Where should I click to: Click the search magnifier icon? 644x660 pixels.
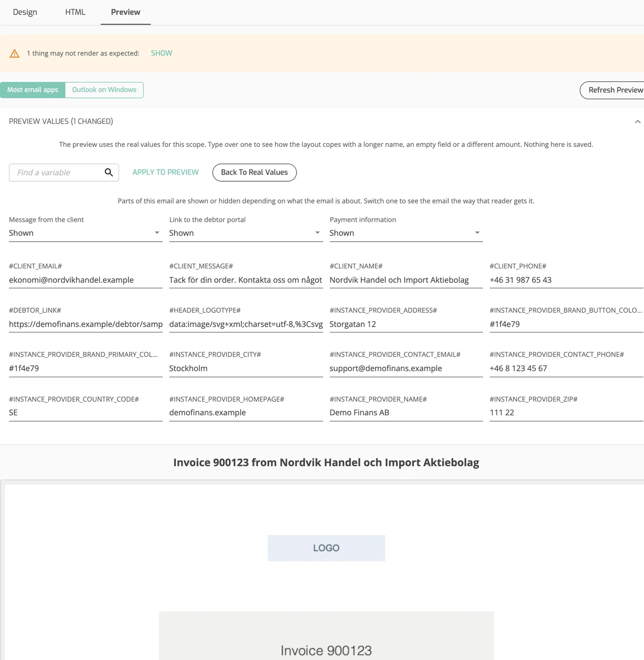tap(109, 172)
